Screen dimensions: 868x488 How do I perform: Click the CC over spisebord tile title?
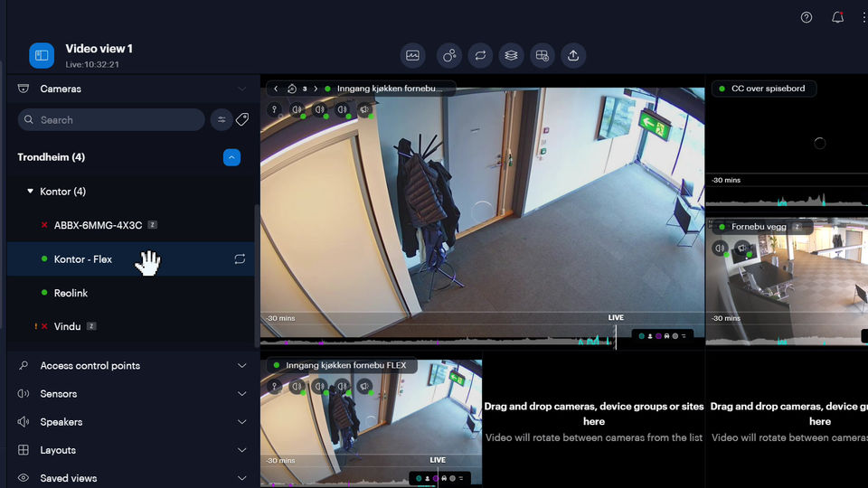pyautogui.click(x=768, y=89)
